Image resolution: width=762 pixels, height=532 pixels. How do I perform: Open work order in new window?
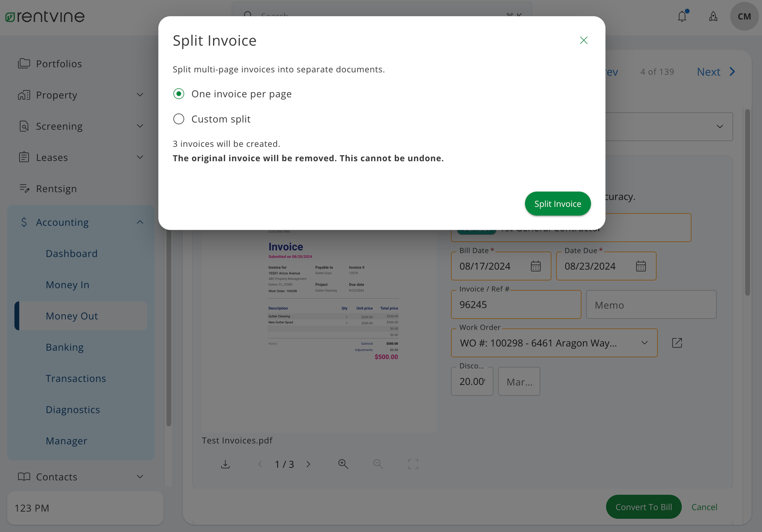point(677,343)
